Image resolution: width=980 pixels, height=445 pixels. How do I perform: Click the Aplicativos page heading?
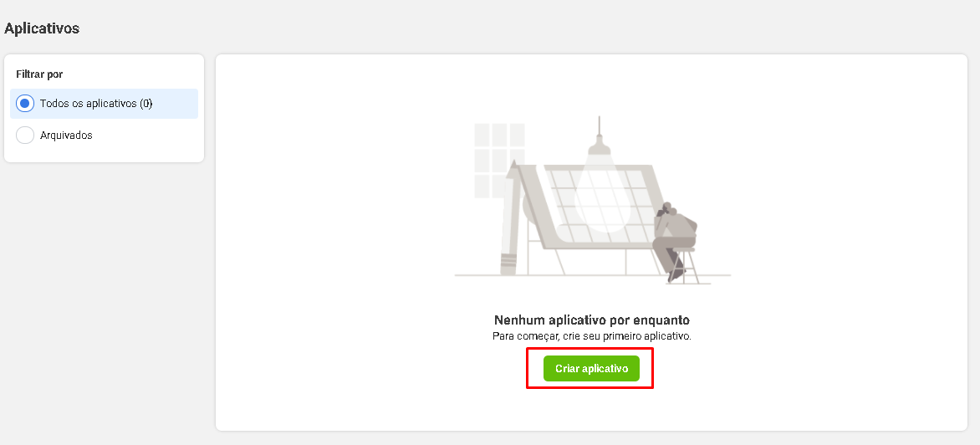pos(42,28)
